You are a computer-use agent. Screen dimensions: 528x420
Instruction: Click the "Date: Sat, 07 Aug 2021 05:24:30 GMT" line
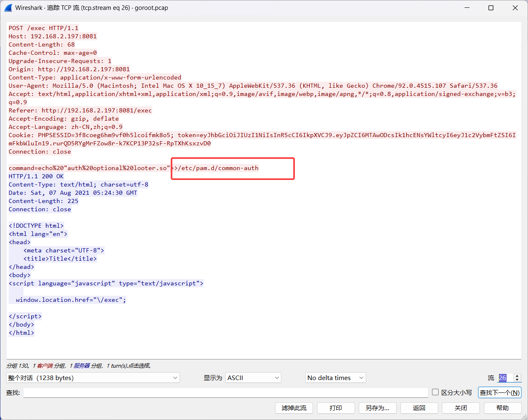(73, 193)
